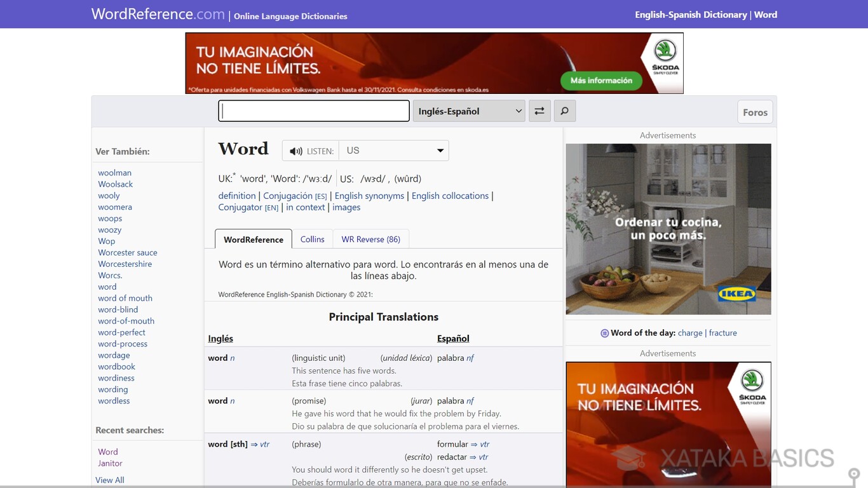Click the globe icon beside Word of the day
This screenshot has width=868, height=488.
[x=604, y=332]
